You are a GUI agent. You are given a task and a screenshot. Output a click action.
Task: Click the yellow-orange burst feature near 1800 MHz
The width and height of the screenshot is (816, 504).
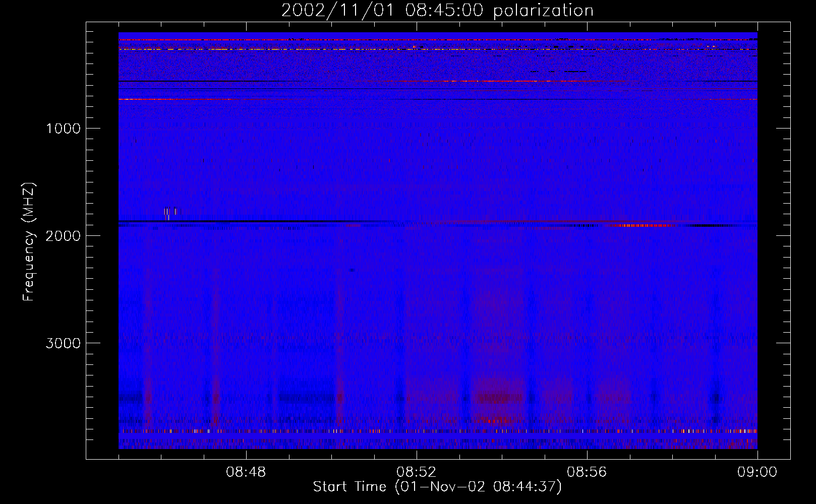click(170, 214)
